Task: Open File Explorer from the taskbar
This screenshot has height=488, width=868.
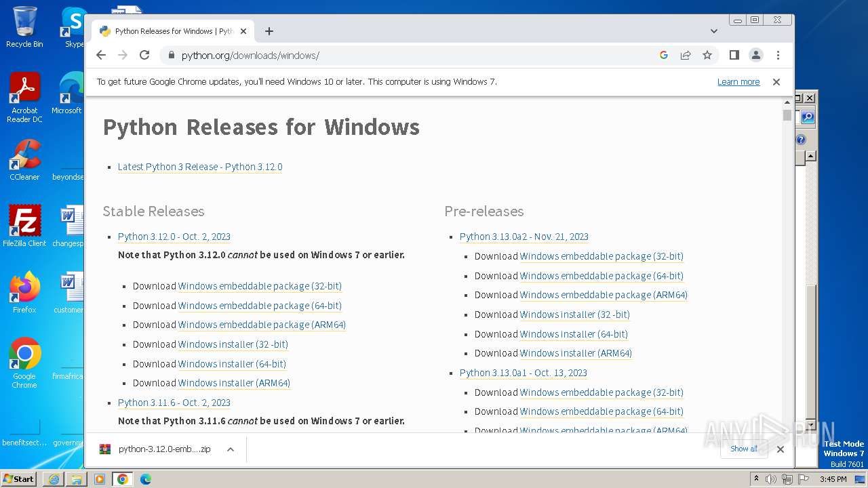Action: 77,479
